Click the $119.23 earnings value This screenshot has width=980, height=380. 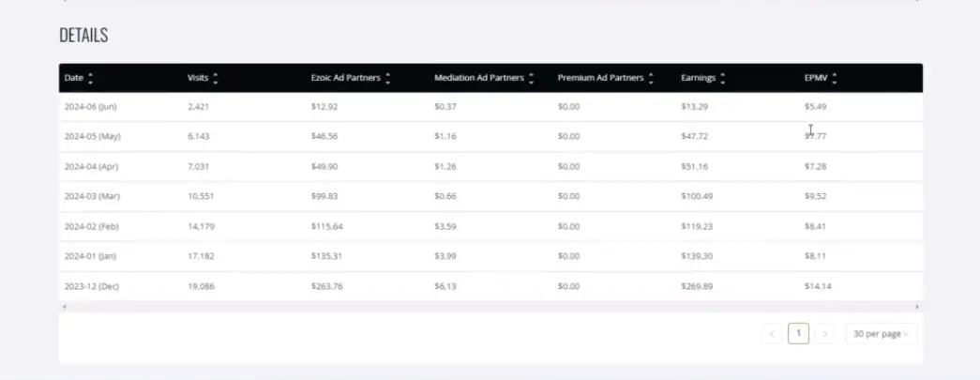[x=697, y=226]
